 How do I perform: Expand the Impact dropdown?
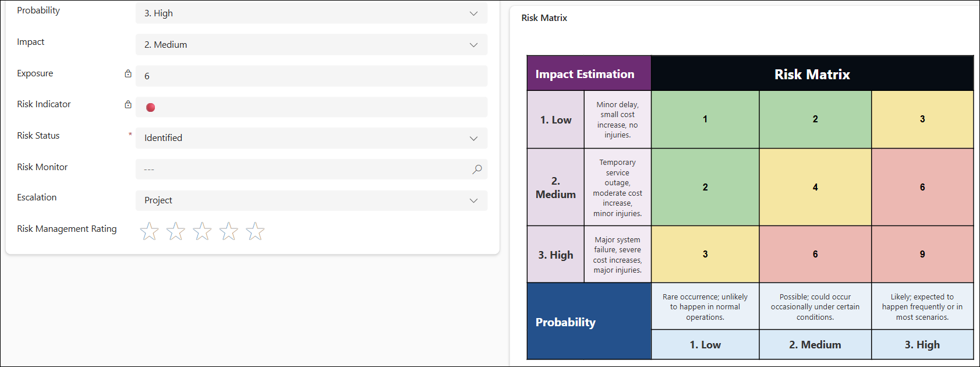312,45
